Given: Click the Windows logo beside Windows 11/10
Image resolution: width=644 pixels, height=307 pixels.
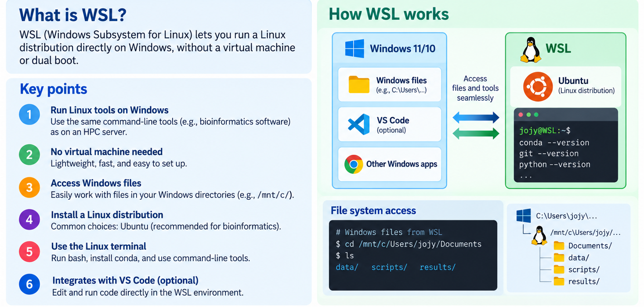Looking at the screenshot, I should pos(355,48).
